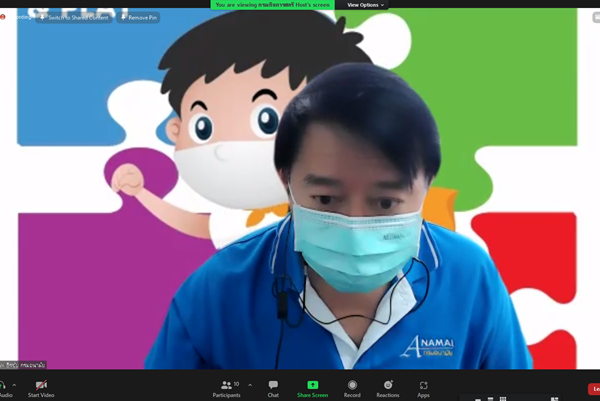Open the Reactions menu
600x401 pixels.
(x=388, y=389)
